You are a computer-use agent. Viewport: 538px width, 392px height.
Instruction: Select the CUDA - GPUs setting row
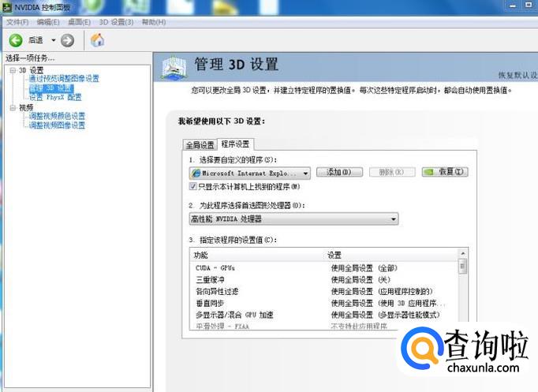tap(324, 268)
